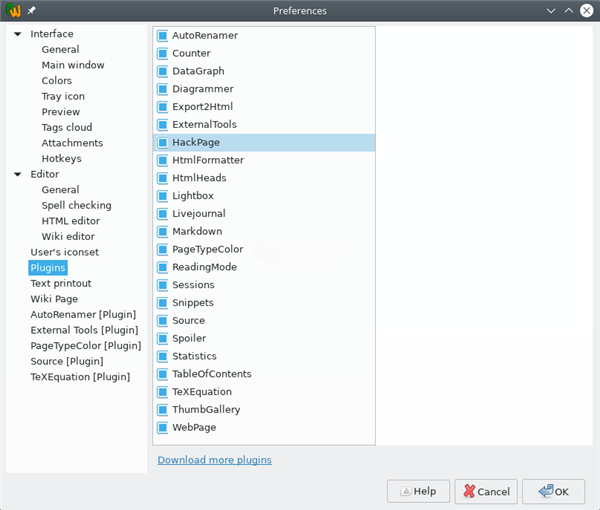600x510 pixels.
Task: Click the Download more plugins link
Action: click(214, 460)
